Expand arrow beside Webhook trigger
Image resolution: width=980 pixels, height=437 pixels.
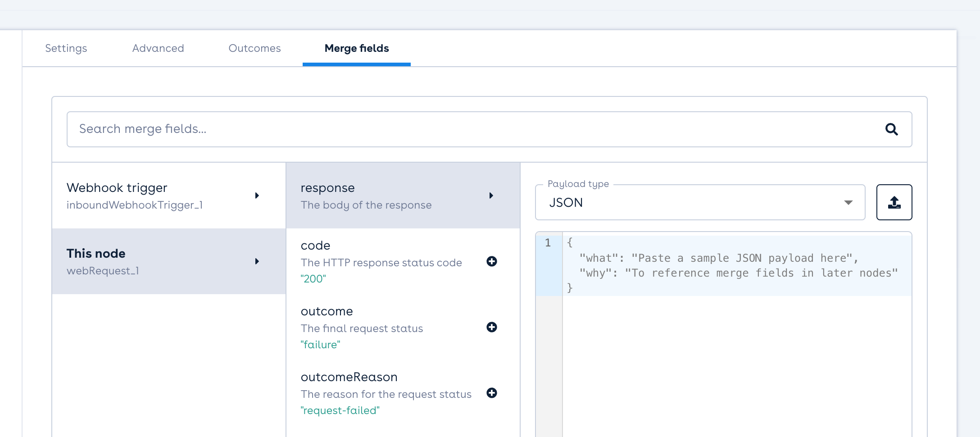[257, 196]
